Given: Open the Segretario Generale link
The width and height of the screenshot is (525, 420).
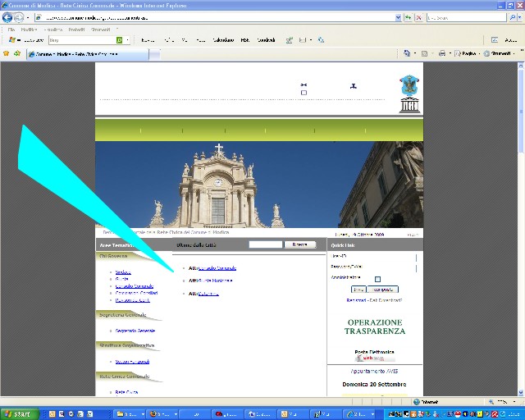Looking at the screenshot, I should coord(135,331).
